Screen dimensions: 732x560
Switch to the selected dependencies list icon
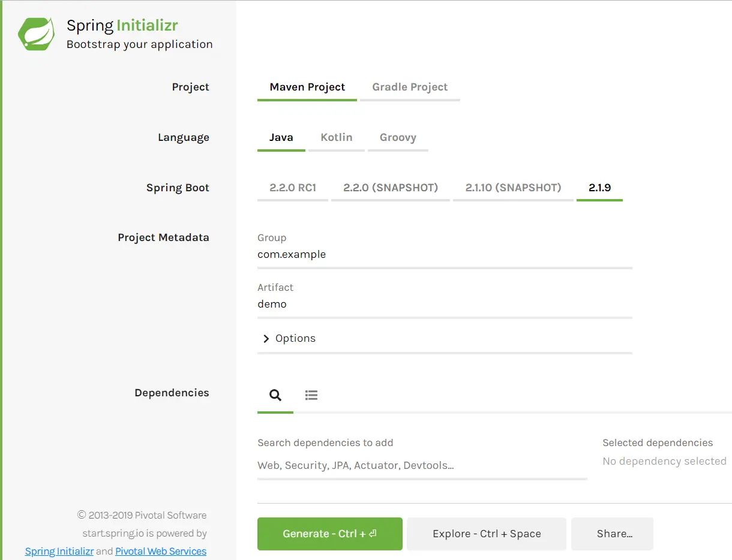click(x=311, y=395)
